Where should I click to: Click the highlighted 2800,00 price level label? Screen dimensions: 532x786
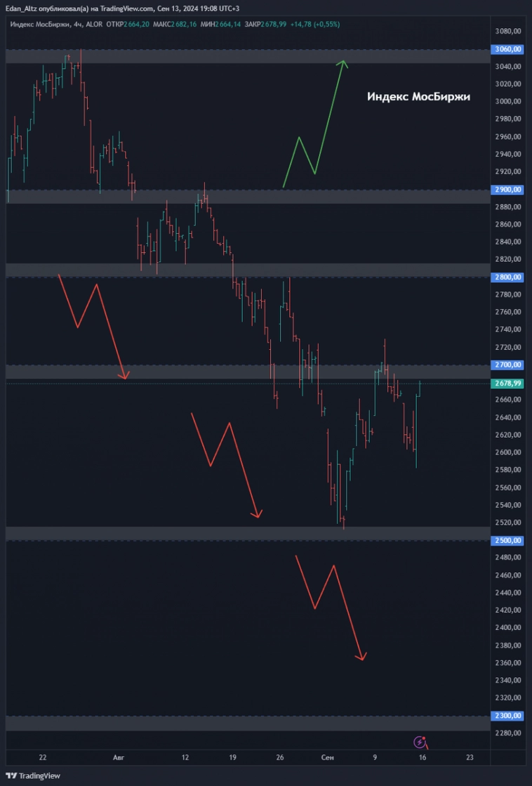(x=509, y=277)
